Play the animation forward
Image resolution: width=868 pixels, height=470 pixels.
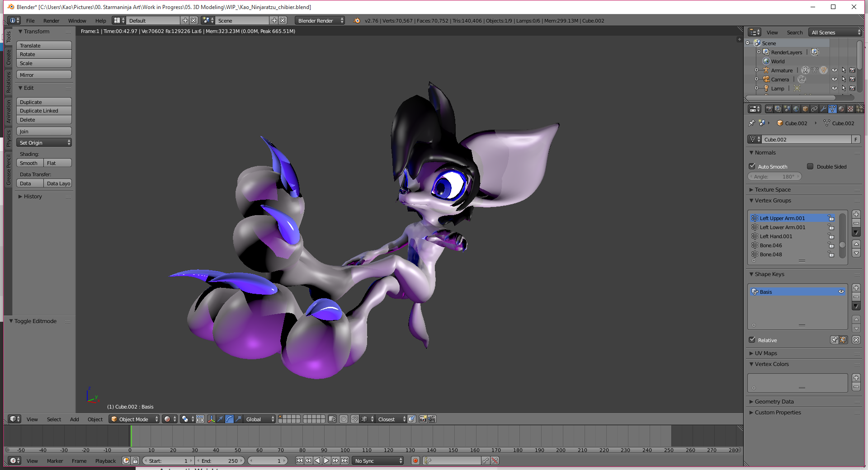tap(326, 461)
